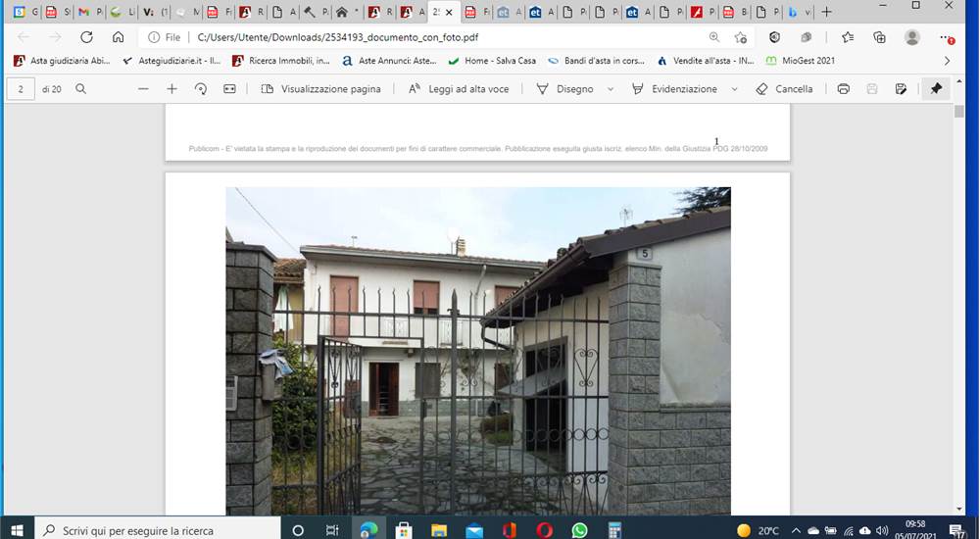Image resolution: width=980 pixels, height=539 pixels.
Task: Click the house photo in the PDF
Action: [x=478, y=352]
